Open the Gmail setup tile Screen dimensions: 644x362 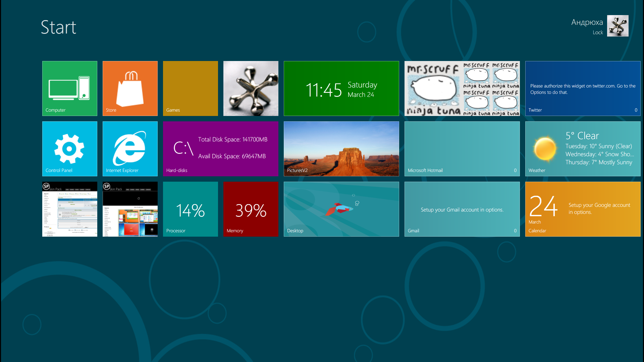(x=462, y=209)
